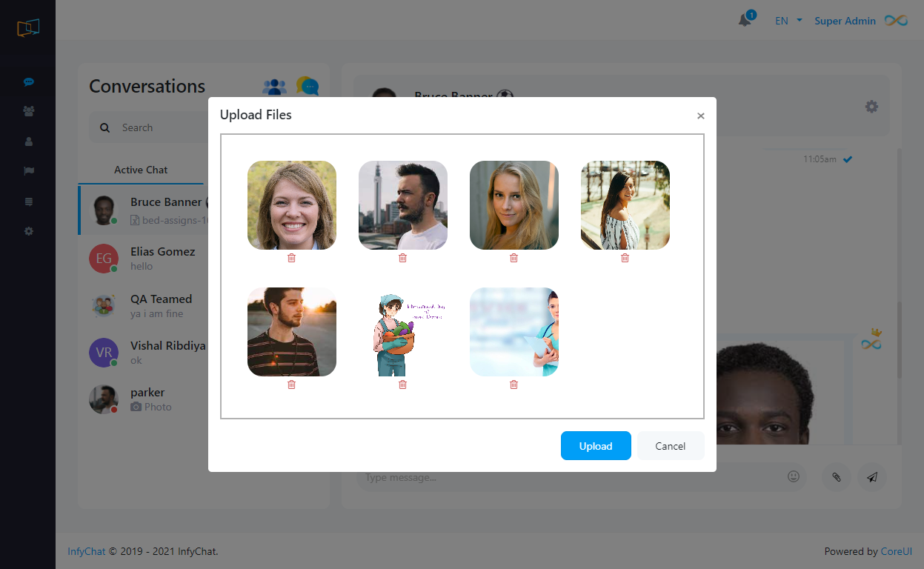Create a group using the people icon

tap(274, 86)
